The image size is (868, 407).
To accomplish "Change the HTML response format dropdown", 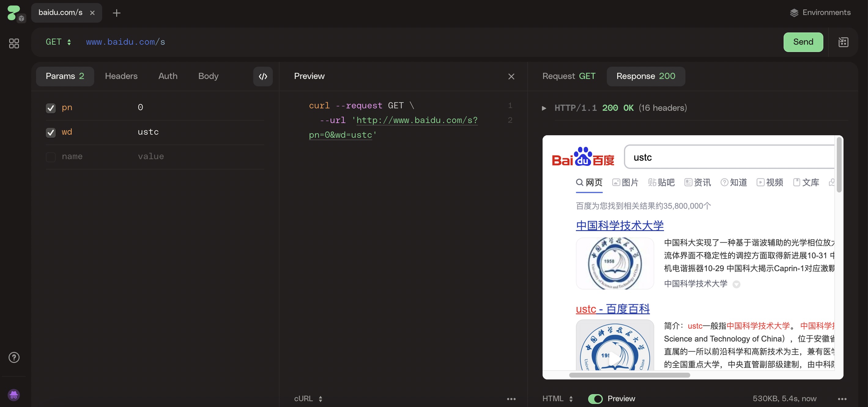I will 558,398.
